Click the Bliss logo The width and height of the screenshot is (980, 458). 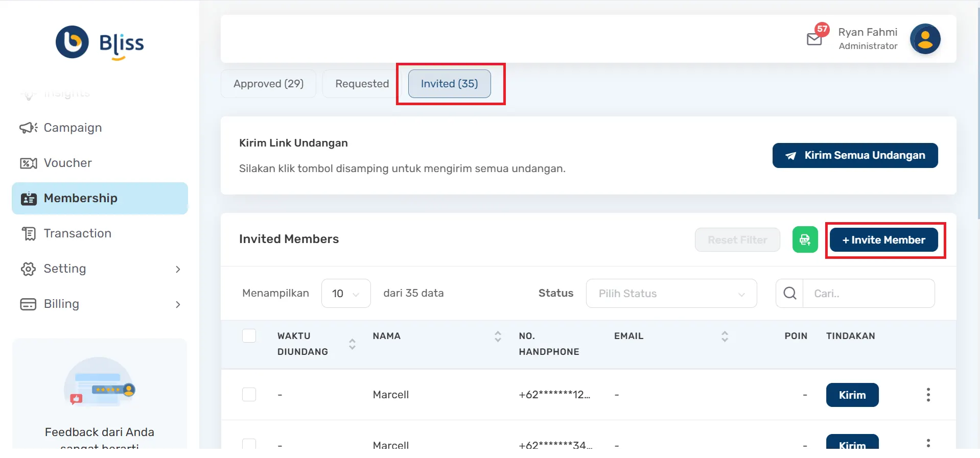click(100, 43)
